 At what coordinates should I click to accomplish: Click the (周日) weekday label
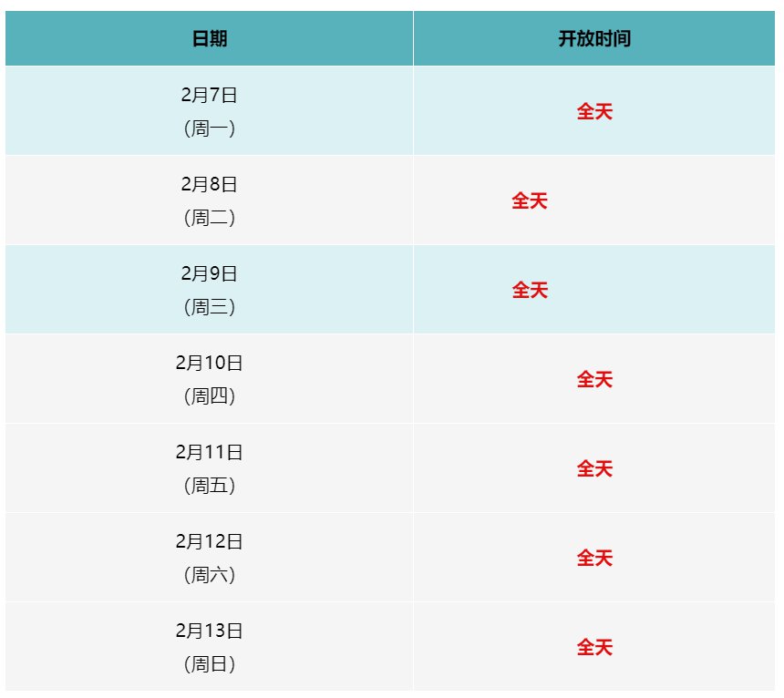click(x=210, y=664)
